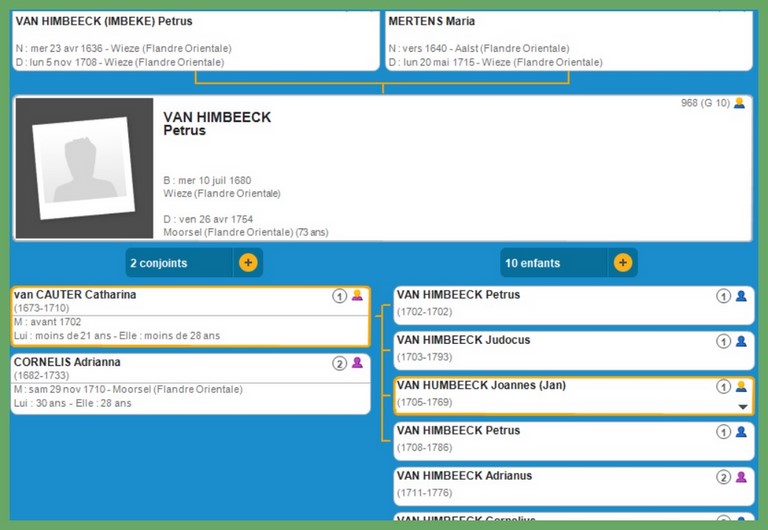This screenshot has width=768, height=530.
Task: Click blue person icon for Petrus (1702-1702)
Action: pyautogui.click(x=741, y=296)
